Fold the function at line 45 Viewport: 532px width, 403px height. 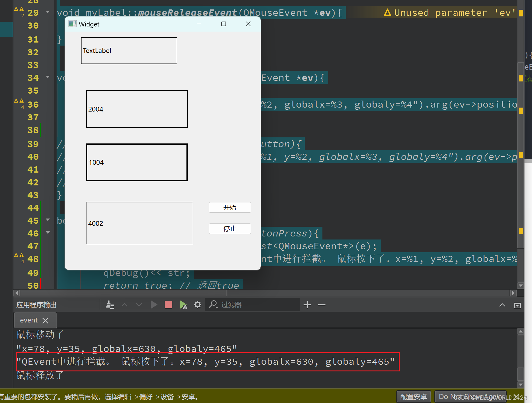point(48,219)
